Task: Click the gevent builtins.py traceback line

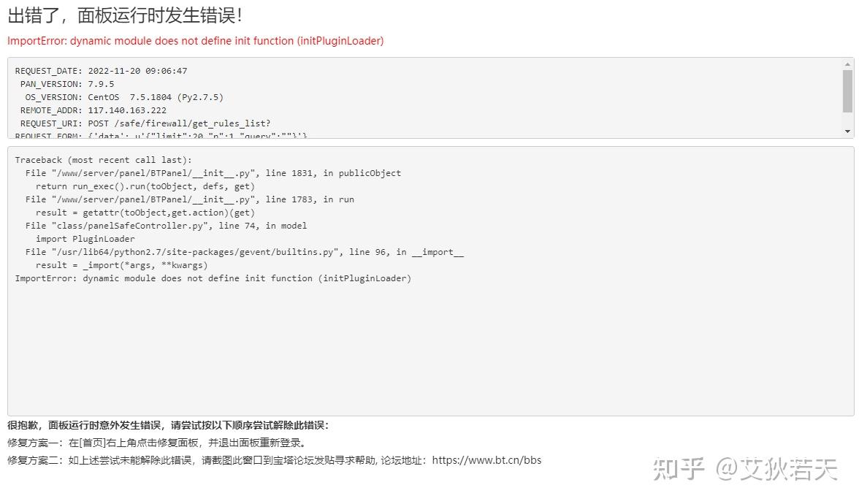Action: [x=244, y=252]
